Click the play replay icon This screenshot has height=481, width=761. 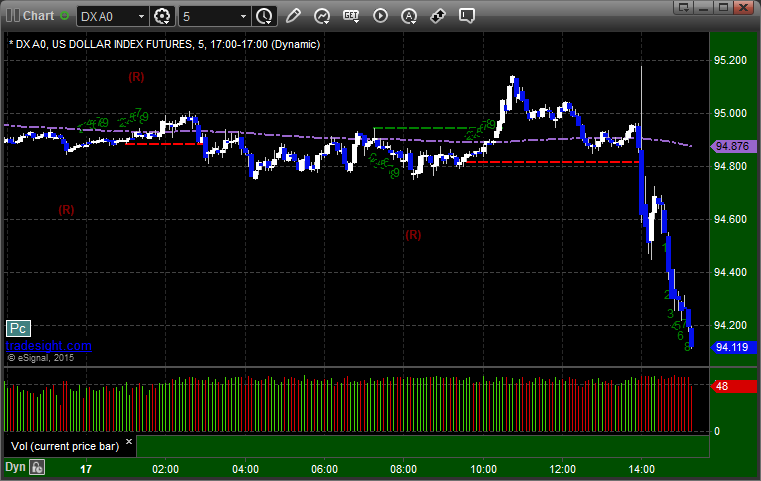click(380, 16)
